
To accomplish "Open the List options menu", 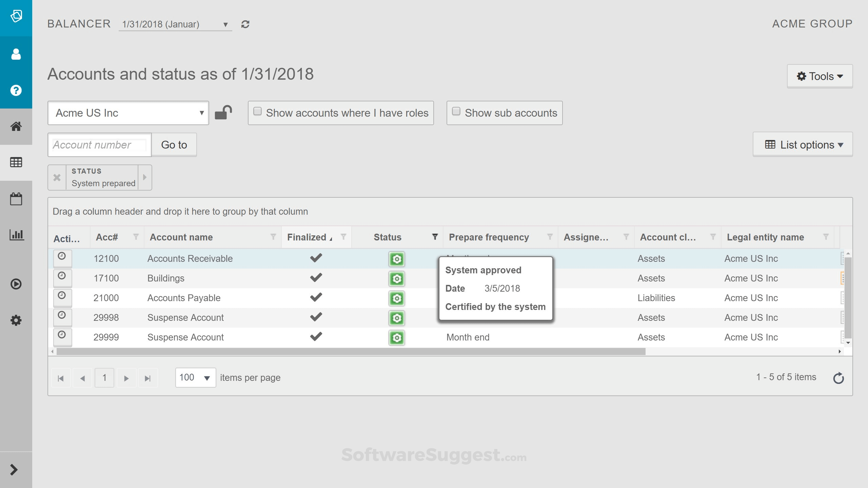I will pyautogui.click(x=803, y=145).
